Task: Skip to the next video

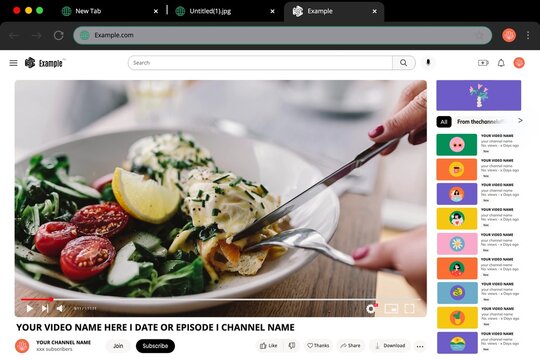Action: tap(45, 308)
